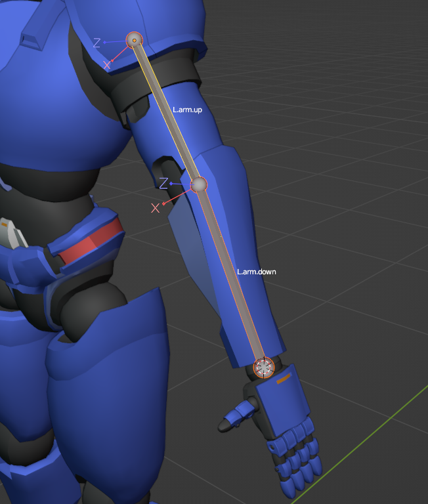Image resolution: width=428 pixels, height=504 pixels.
Task: Select the L.arm.down bone shaft
Action: click(232, 276)
